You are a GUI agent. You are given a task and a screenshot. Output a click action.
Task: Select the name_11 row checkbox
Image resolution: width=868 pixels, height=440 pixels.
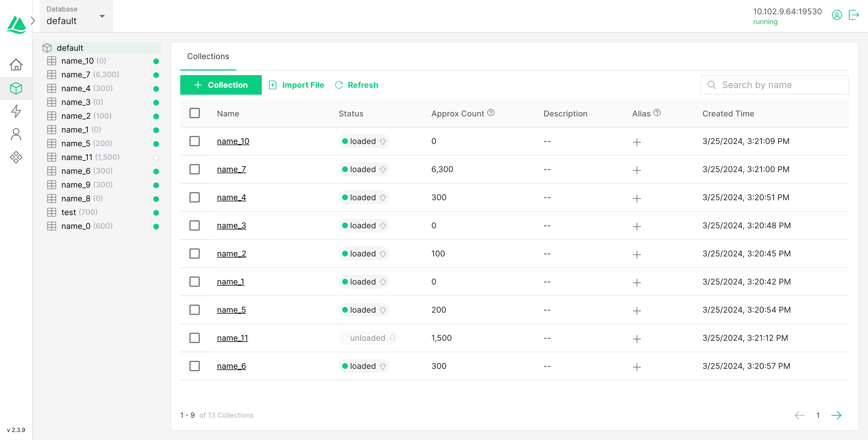194,338
